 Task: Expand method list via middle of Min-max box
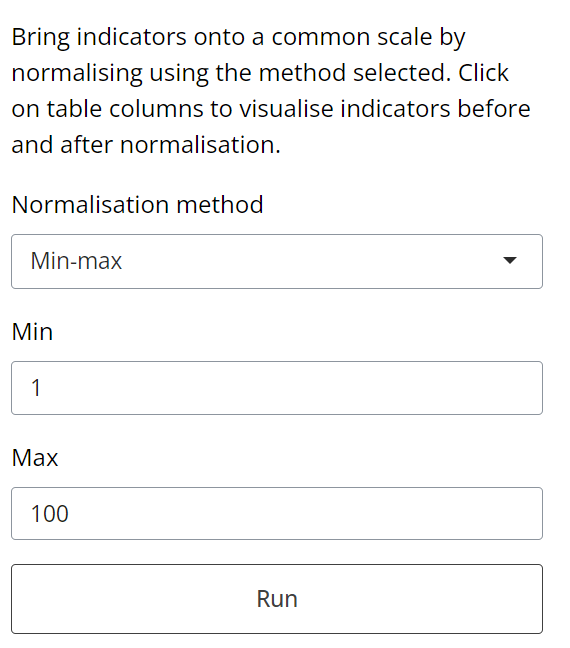tap(277, 262)
